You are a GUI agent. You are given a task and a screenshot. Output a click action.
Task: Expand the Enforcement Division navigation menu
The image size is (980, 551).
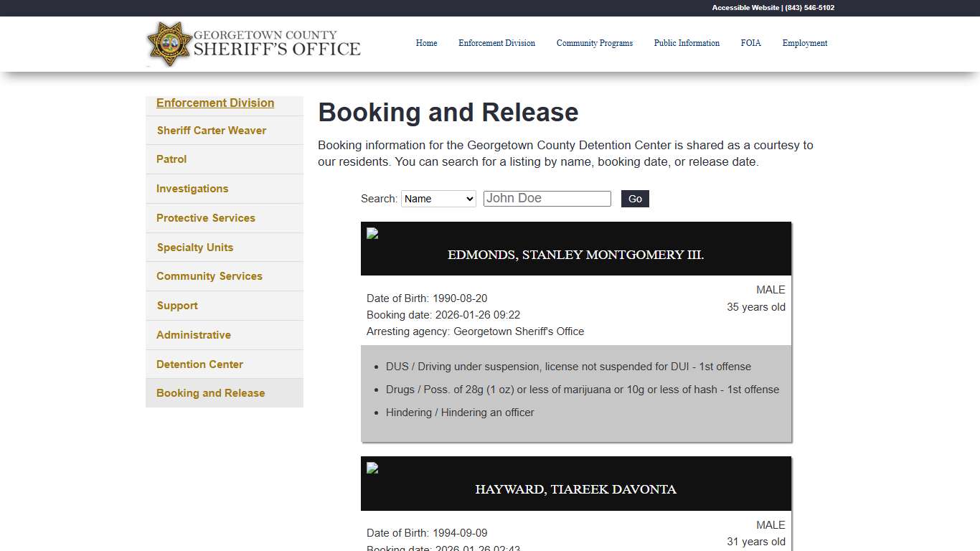[215, 103]
